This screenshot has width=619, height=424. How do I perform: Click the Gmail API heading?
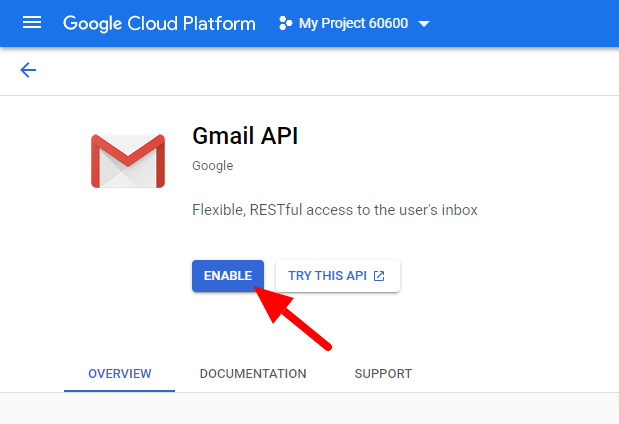(244, 136)
